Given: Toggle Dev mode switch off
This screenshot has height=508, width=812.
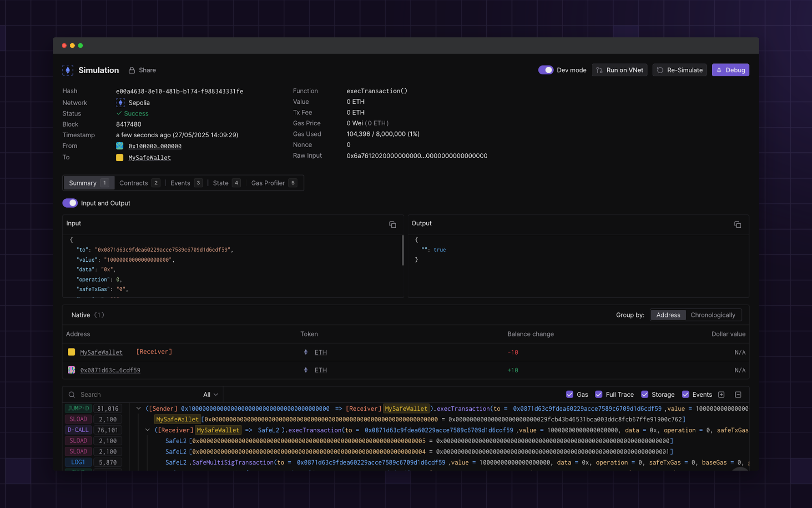Looking at the screenshot, I should (x=546, y=70).
